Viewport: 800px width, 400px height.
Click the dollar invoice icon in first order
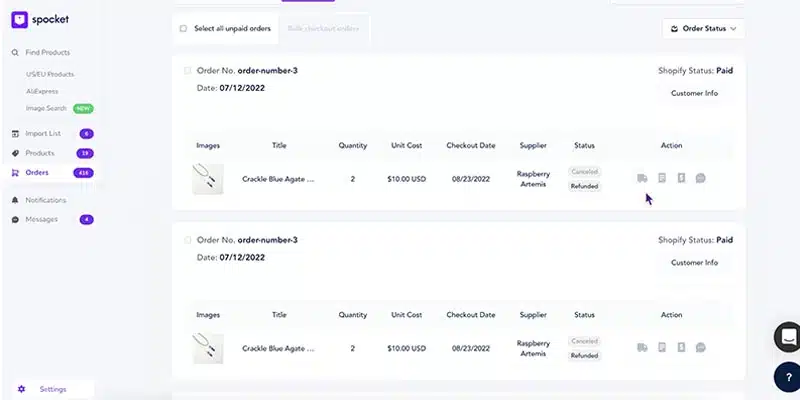click(x=681, y=178)
